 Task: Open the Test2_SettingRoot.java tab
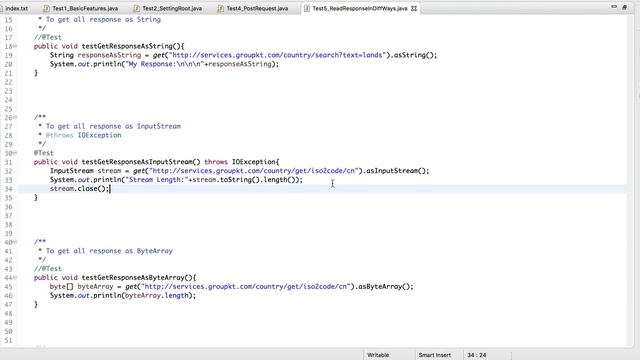pyautogui.click(x=172, y=8)
